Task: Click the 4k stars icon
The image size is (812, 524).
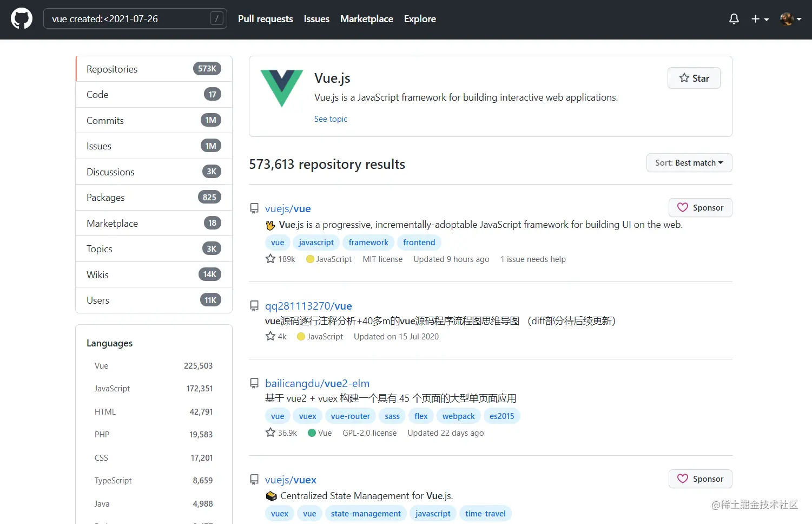Action: click(270, 336)
